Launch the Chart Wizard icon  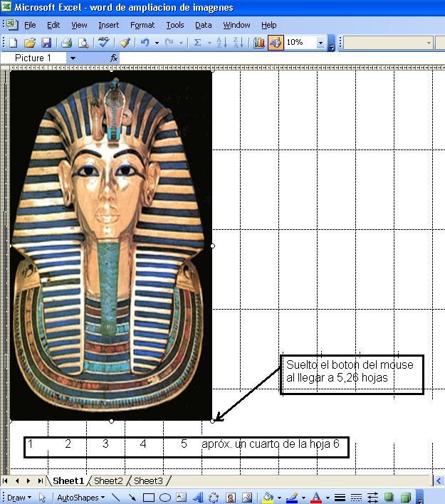259,43
